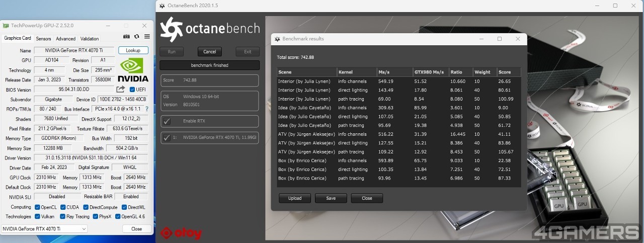
Task: Click the 105.67 score cell
Action: click(x=506, y=152)
